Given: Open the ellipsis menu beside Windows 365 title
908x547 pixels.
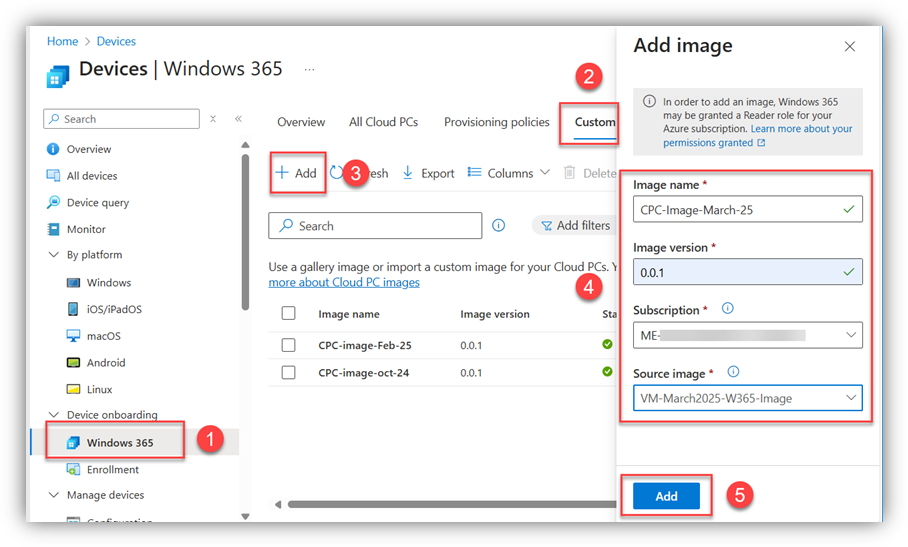Looking at the screenshot, I should point(310,69).
